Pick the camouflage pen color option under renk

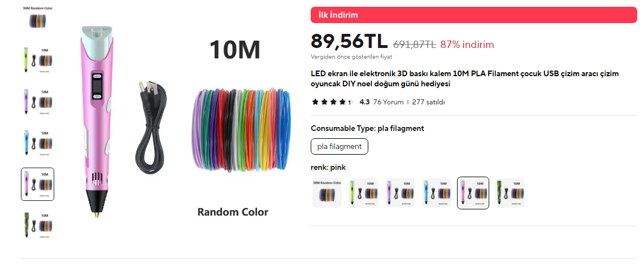tap(510, 193)
